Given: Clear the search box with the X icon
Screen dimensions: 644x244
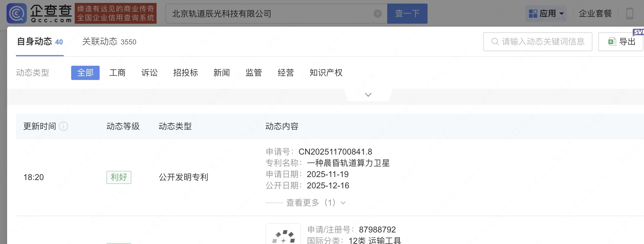Looking at the screenshot, I should (377, 14).
